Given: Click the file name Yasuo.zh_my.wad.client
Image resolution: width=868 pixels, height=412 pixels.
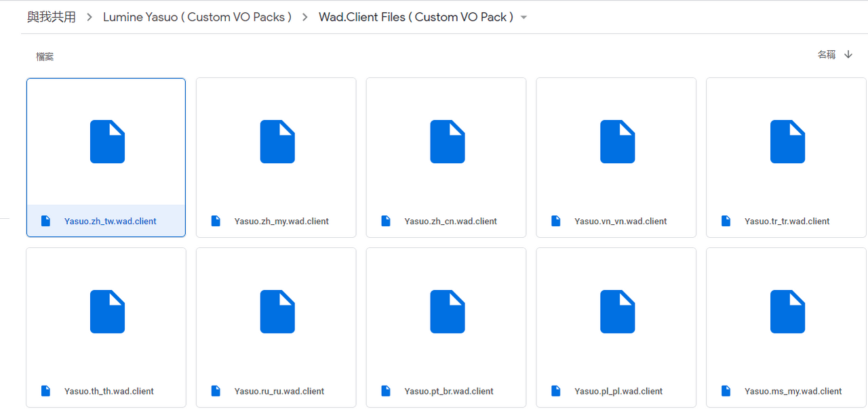Looking at the screenshot, I should (x=281, y=222).
